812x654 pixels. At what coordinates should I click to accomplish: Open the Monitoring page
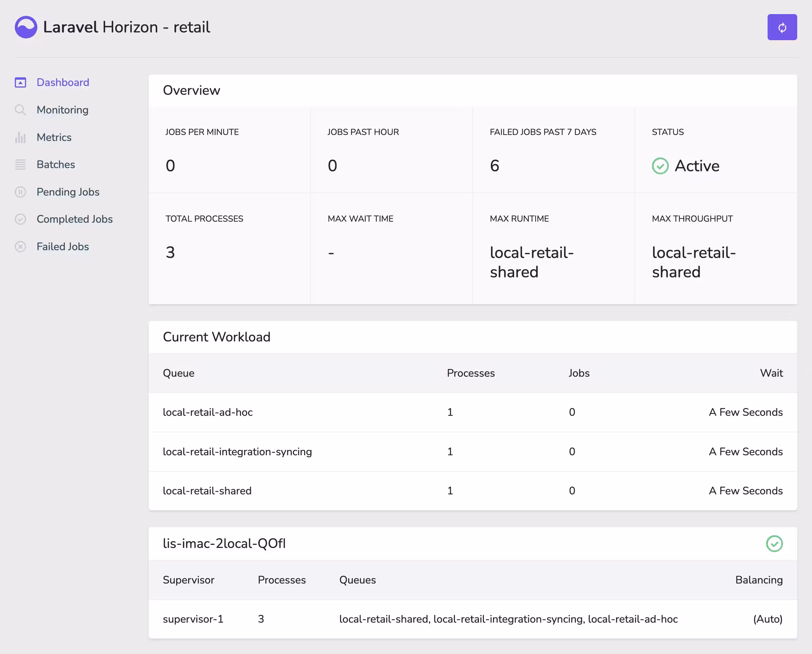62,110
